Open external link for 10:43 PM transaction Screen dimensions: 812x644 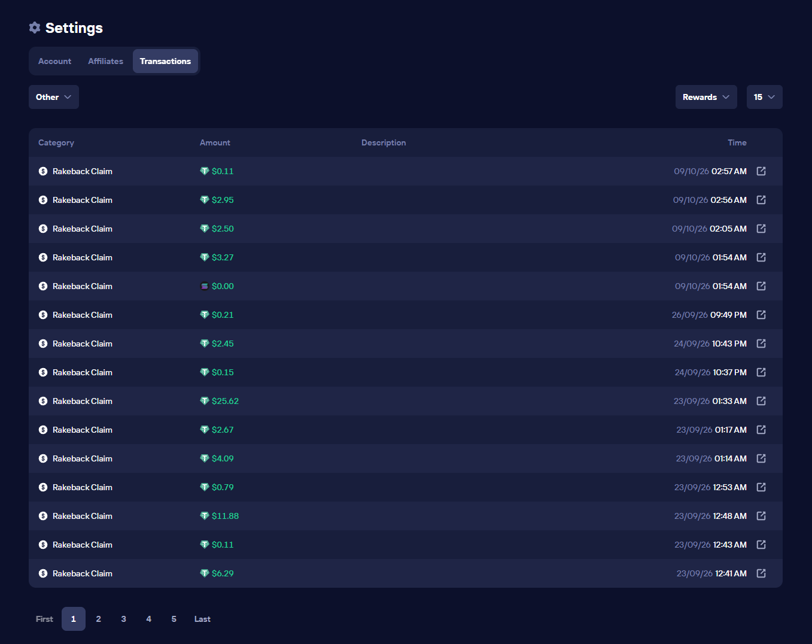coord(761,344)
